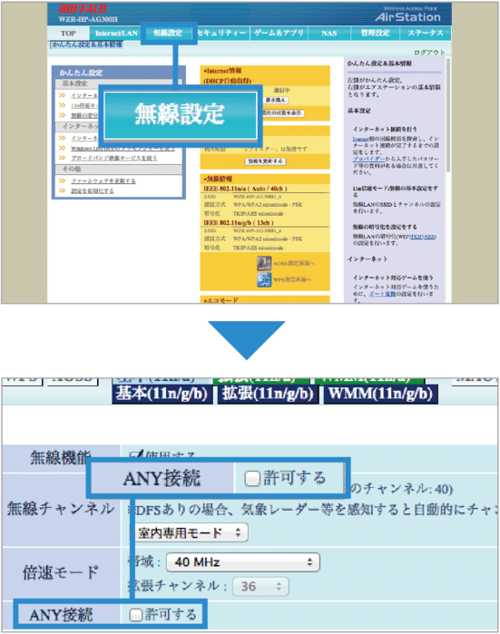
Task: Open the WPS settings screen icon
Action: (x=264, y=280)
